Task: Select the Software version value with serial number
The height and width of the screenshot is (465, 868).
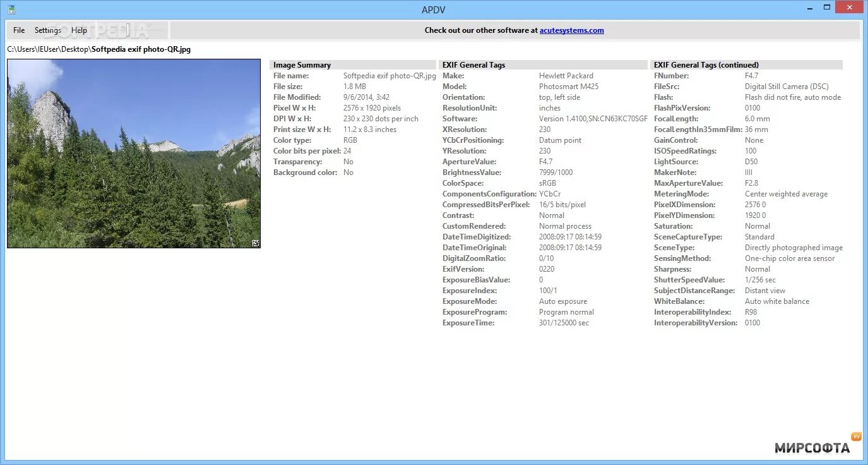Action: pyautogui.click(x=593, y=119)
